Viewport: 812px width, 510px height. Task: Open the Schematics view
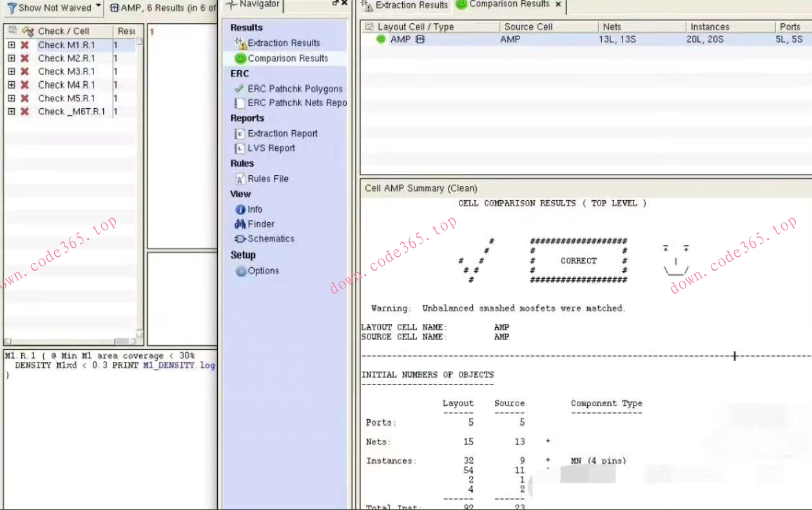271,239
